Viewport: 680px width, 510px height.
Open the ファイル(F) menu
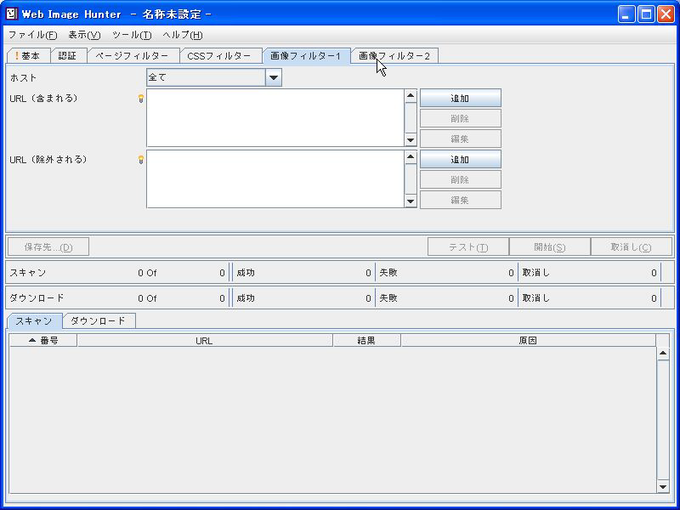tap(33, 35)
